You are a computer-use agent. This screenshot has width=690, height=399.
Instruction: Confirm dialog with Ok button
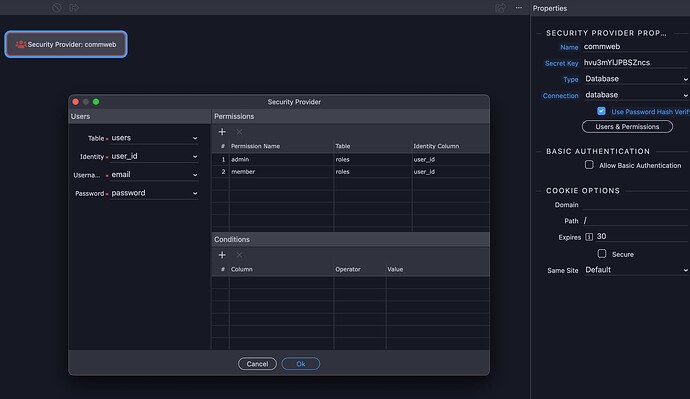click(301, 364)
